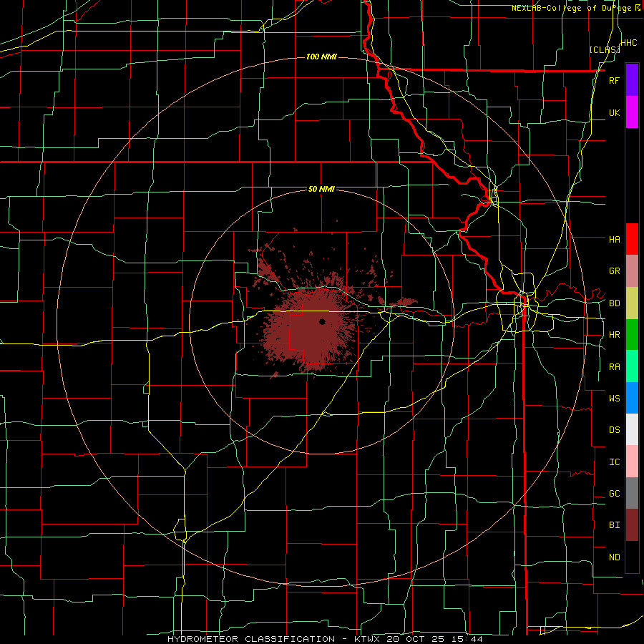This screenshot has height=644, width=644.
Task: Click the BI brown legend swatch
Action: pos(632,525)
